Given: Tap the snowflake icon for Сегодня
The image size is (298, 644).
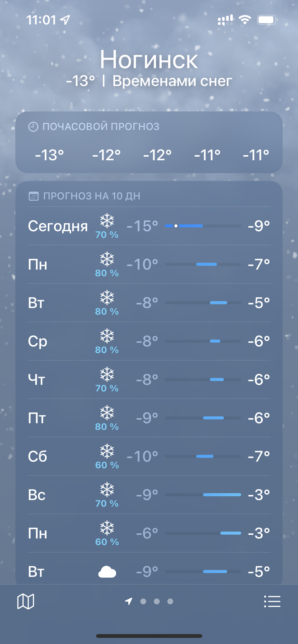Looking at the screenshot, I should (107, 220).
